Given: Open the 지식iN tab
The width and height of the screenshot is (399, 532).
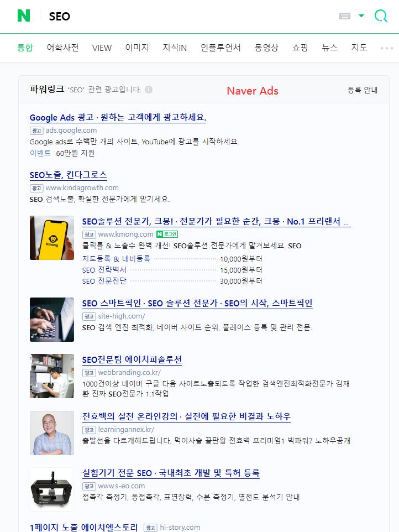Looking at the screenshot, I should click(175, 48).
